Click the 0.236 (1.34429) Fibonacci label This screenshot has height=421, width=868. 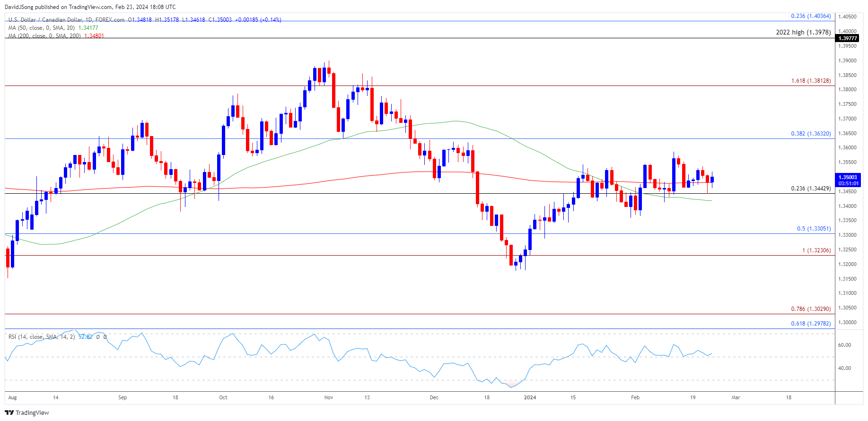[811, 189]
